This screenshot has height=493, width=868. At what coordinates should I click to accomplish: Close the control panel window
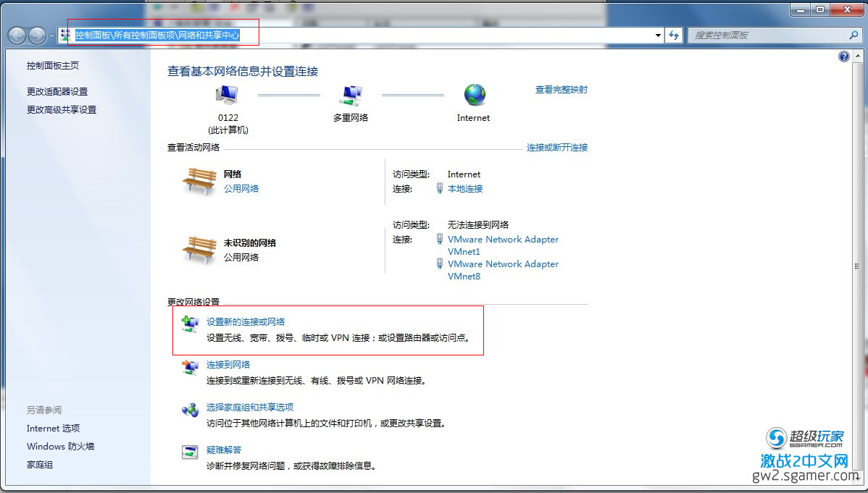[x=847, y=9]
